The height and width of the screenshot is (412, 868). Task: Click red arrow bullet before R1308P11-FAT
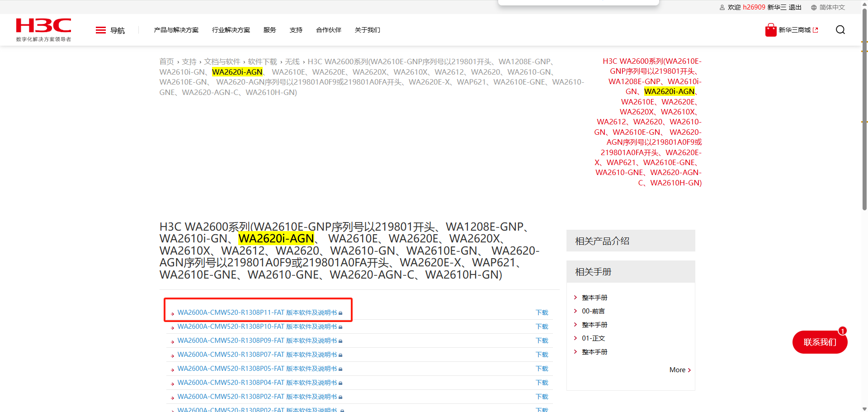point(172,314)
